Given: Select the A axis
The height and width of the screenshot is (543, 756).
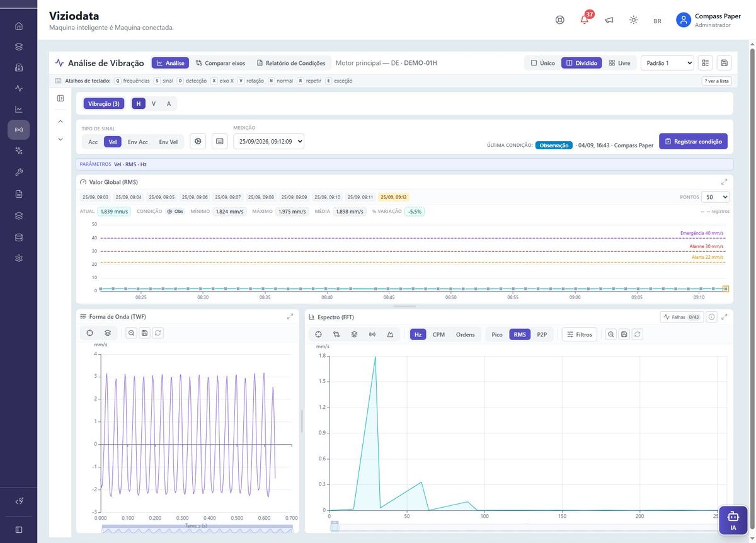Looking at the screenshot, I should pos(169,103).
